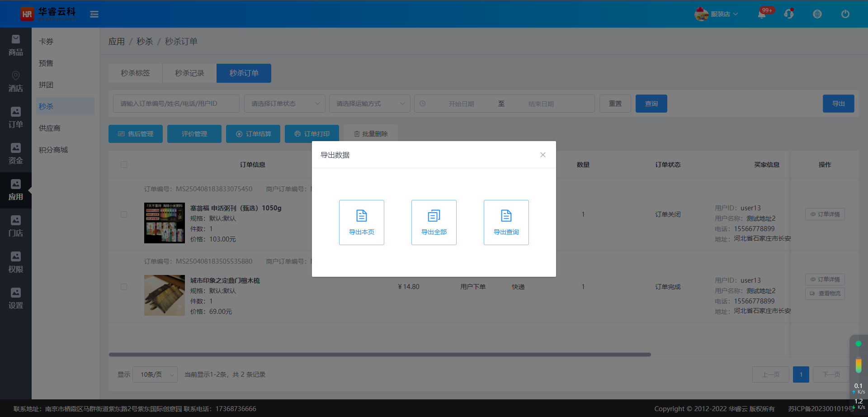Click the 重置 reset button
Screen dimensions: 868x417
pos(615,104)
